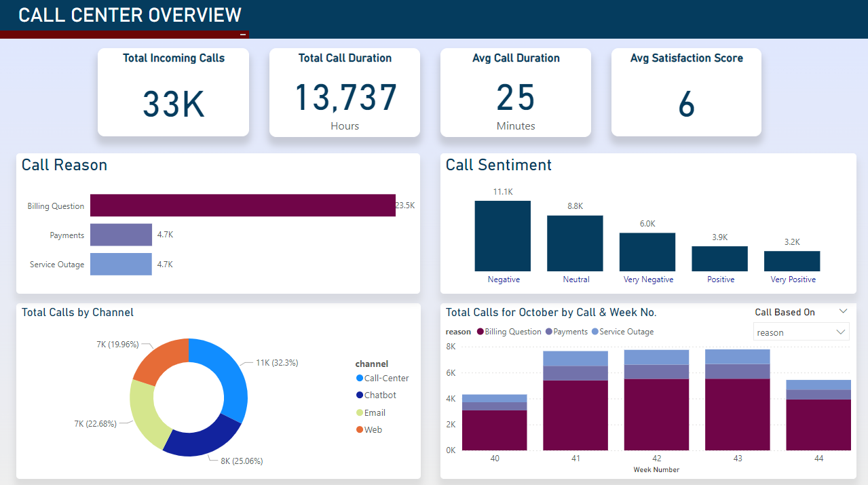The height and width of the screenshot is (485, 868).
Task: Select the Service Outage bar in Call Reason
Action: tap(121, 264)
